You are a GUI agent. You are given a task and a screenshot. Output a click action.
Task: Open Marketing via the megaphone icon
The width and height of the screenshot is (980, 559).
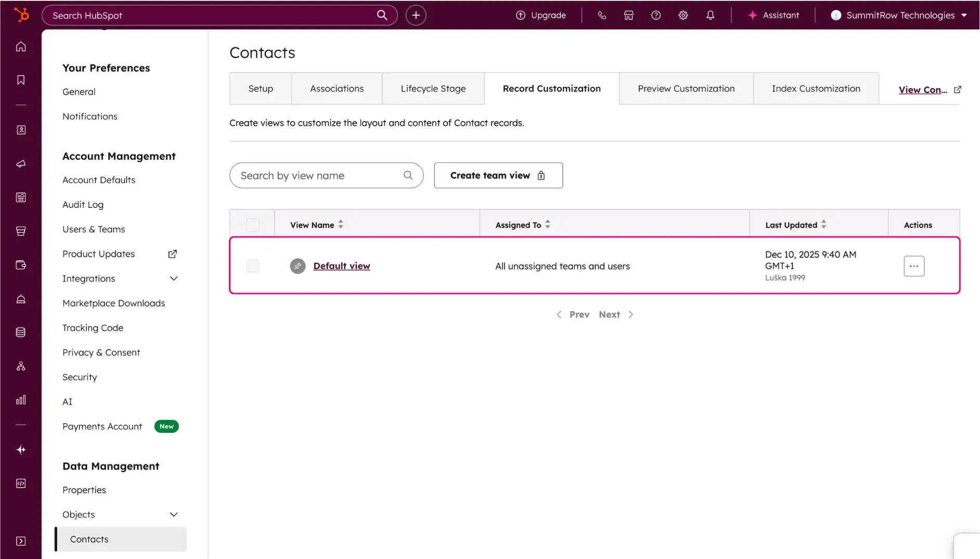pos(21,163)
